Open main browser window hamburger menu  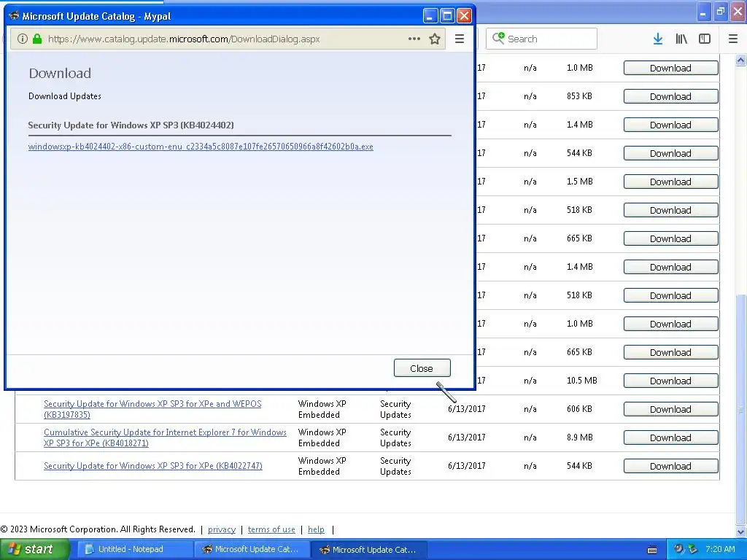click(x=733, y=39)
